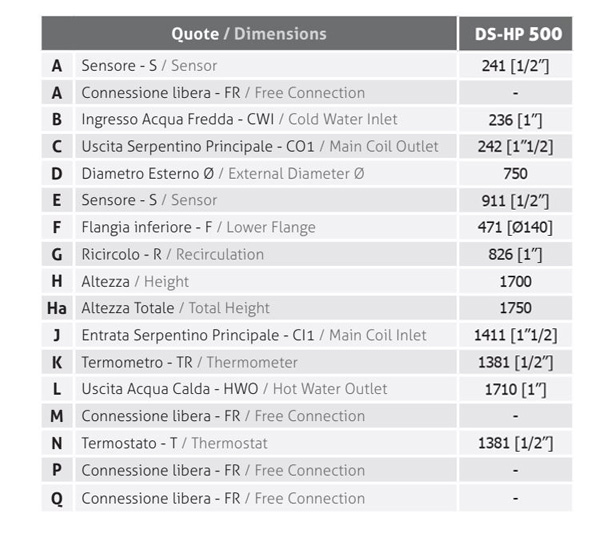Click the 'Diametro Esterno Ø' row label
The width and height of the screenshot is (600, 537).
click(x=147, y=174)
